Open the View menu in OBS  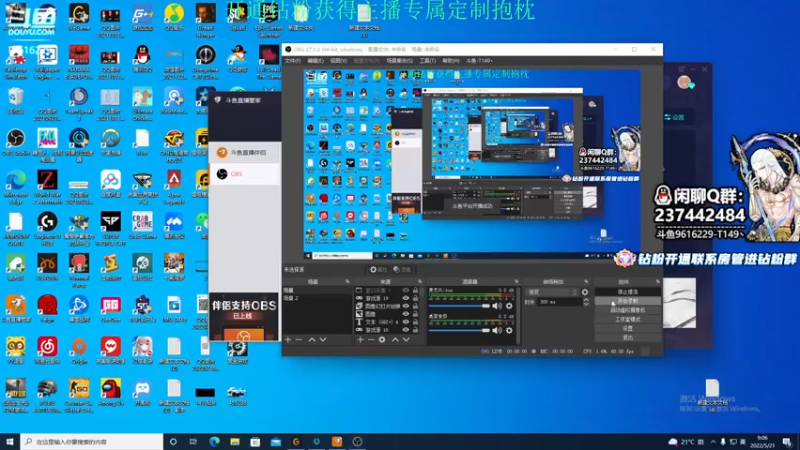(338, 61)
